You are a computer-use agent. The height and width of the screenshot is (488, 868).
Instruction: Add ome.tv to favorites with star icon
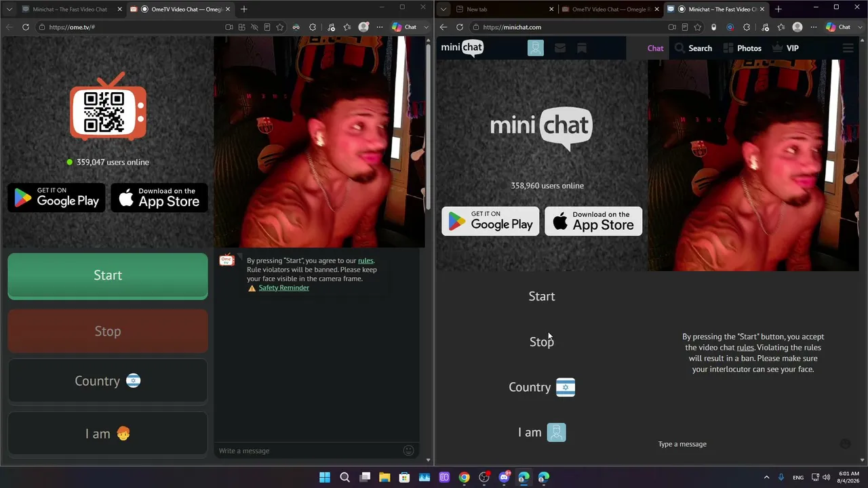[x=279, y=27]
